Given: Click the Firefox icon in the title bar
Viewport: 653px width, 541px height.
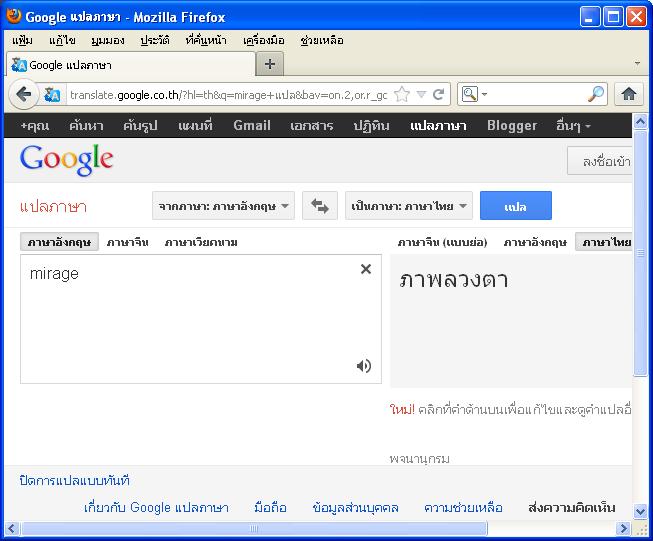Looking at the screenshot, I should (x=14, y=16).
